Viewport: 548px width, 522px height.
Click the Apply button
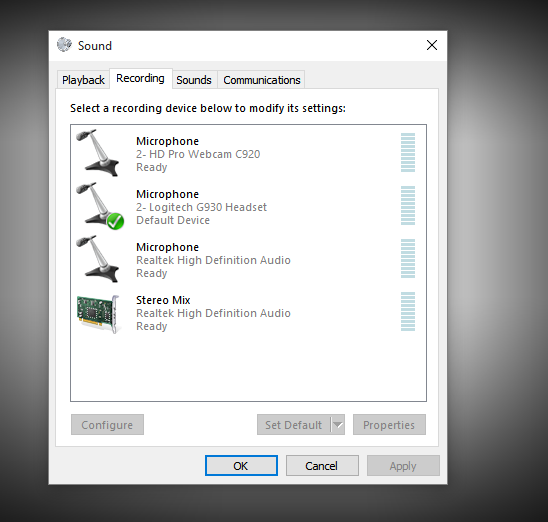click(403, 466)
